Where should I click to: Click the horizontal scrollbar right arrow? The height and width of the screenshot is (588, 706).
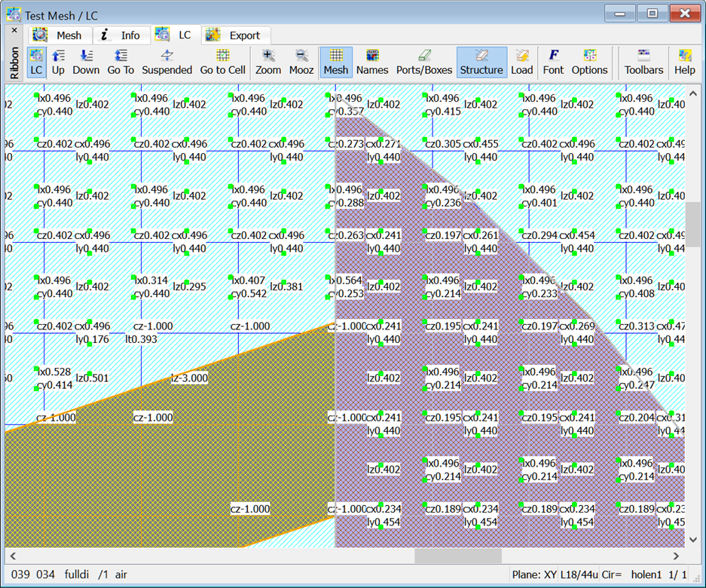[x=676, y=556]
